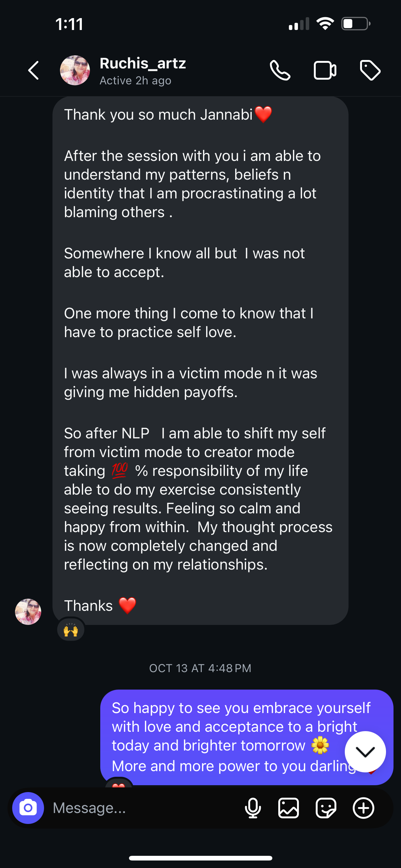401x868 pixels.
Task: Open the camera from message bar
Action: (x=28, y=808)
